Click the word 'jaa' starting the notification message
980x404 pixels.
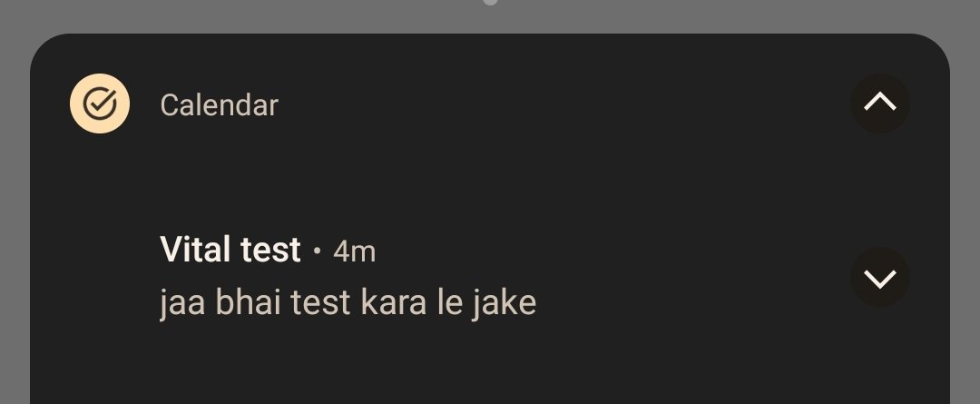click(x=182, y=304)
